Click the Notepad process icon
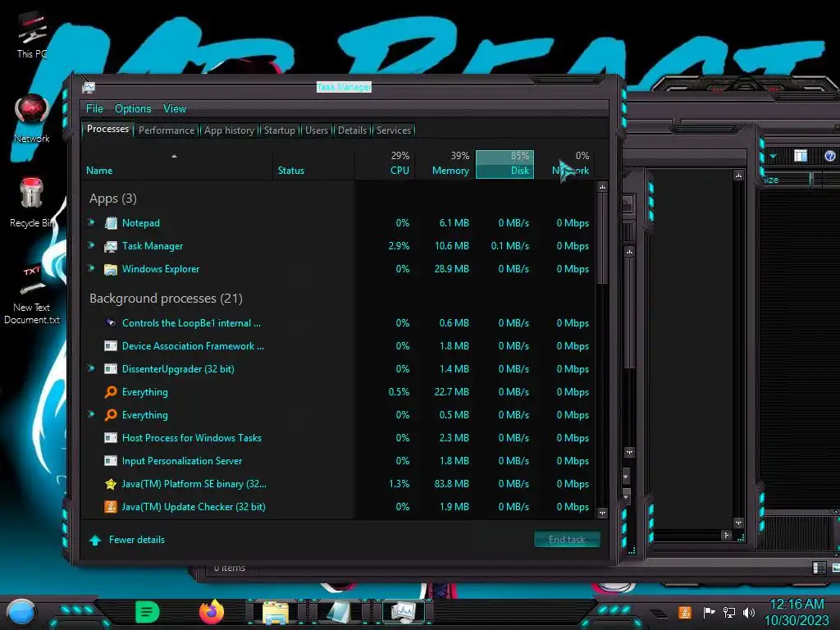 point(111,223)
